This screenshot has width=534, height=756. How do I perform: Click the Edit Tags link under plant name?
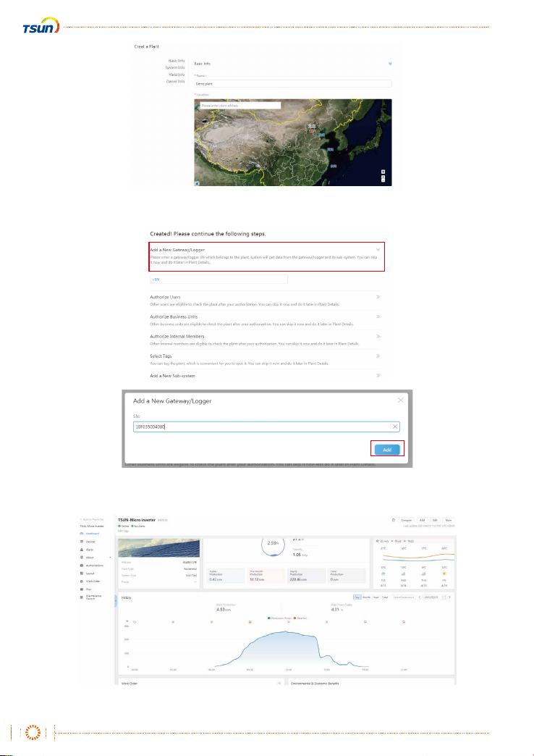122,531
